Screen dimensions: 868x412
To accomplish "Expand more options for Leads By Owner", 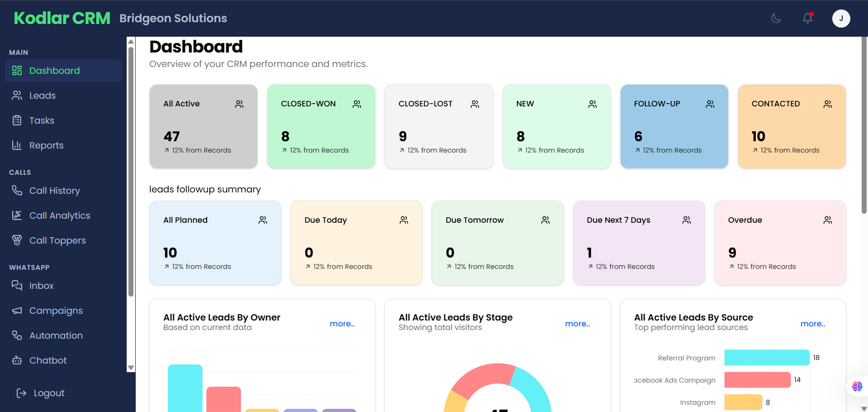I will tap(342, 324).
